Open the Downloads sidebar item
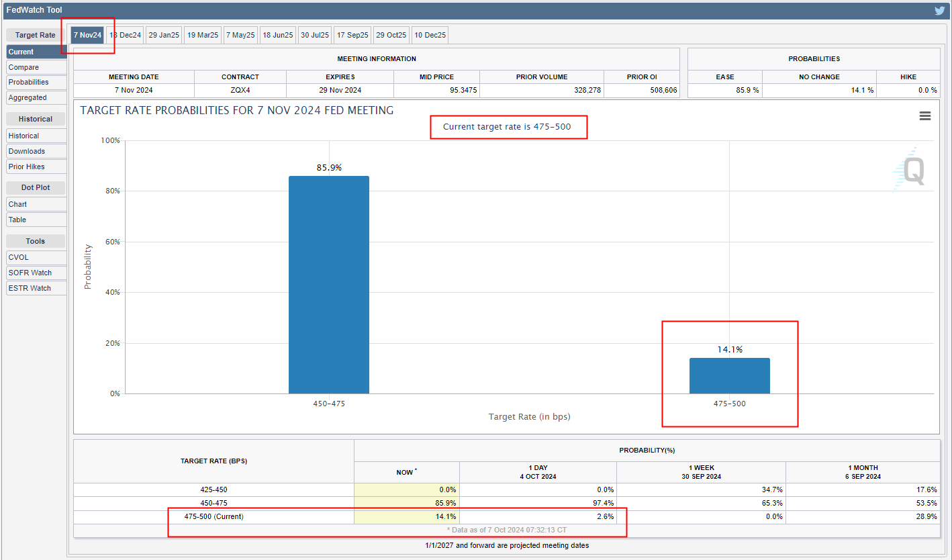This screenshot has height=560, width=952. (36, 151)
